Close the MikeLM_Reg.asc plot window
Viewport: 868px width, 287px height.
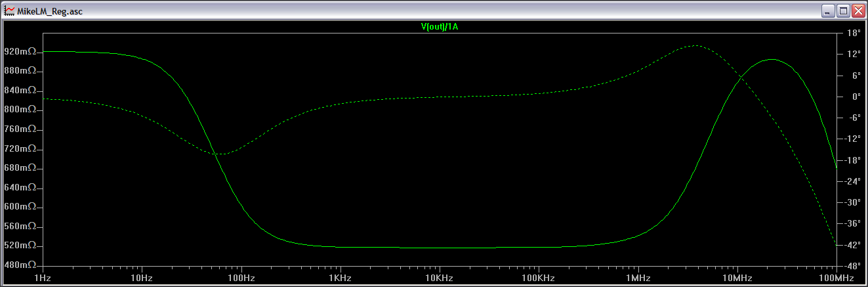click(x=858, y=11)
